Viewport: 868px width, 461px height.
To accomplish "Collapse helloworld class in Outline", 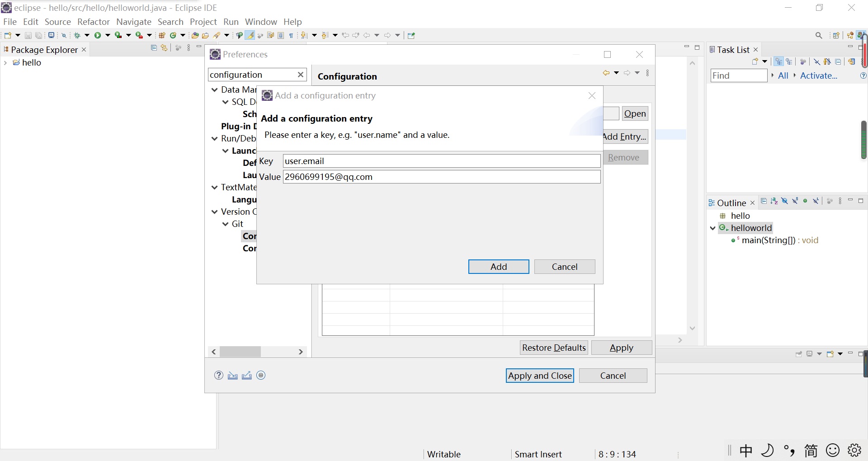I will 713,228.
